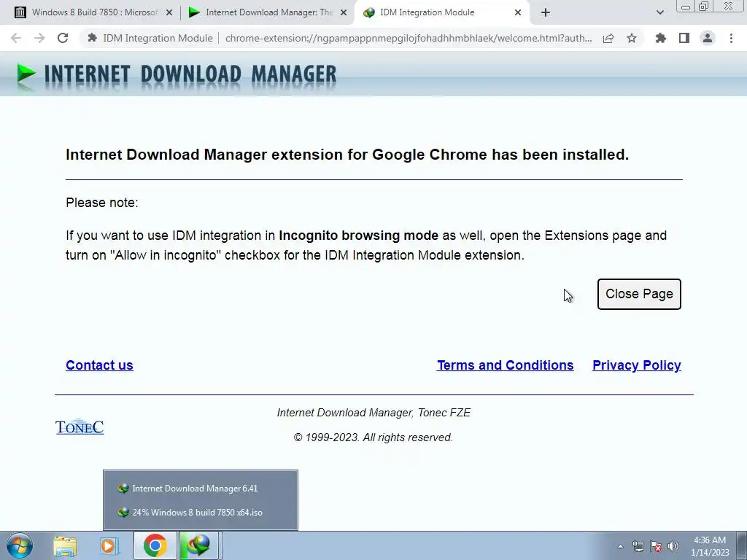Click the Tonec logo
The height and width of the screenshot is (560, 747).
coord(80,427)
